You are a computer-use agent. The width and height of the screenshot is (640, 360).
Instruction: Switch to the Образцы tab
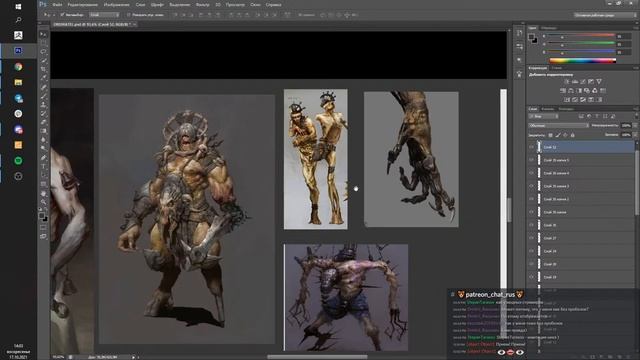click(549, 28)
